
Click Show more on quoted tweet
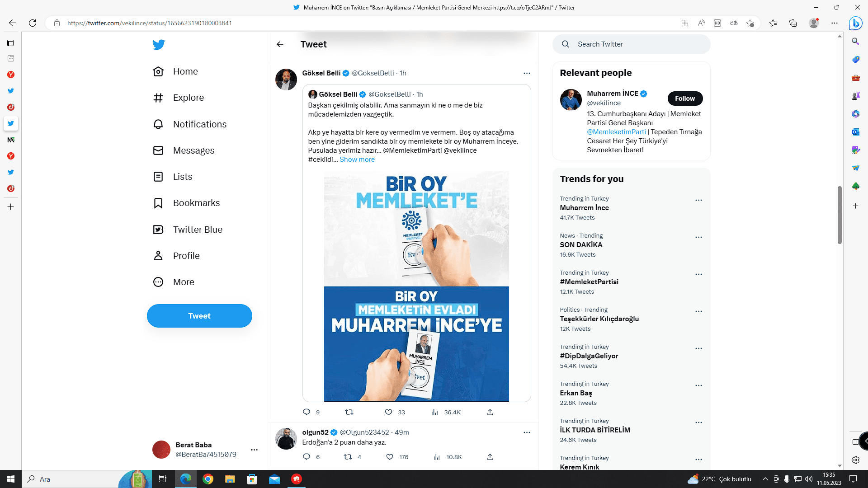pos(357,160)
